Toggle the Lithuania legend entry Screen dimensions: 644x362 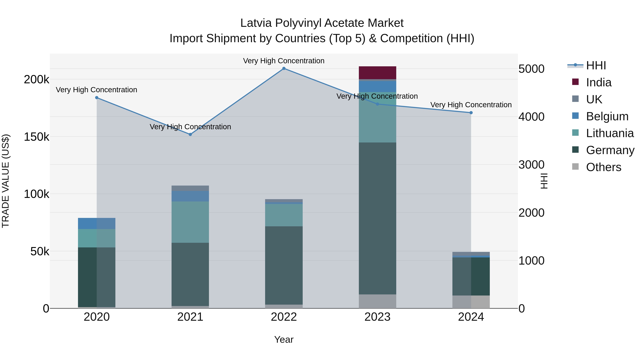pyautogui.click(x=603, y=133)
